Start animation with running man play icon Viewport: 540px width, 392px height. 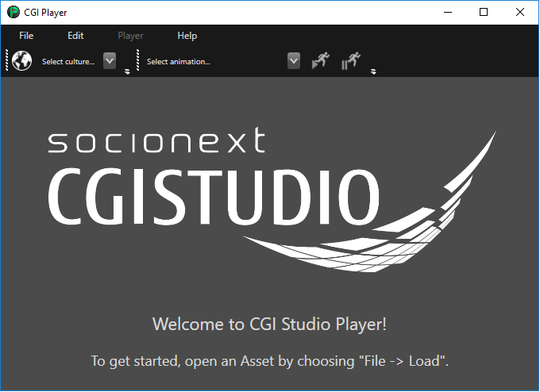[x=321, y=60]
